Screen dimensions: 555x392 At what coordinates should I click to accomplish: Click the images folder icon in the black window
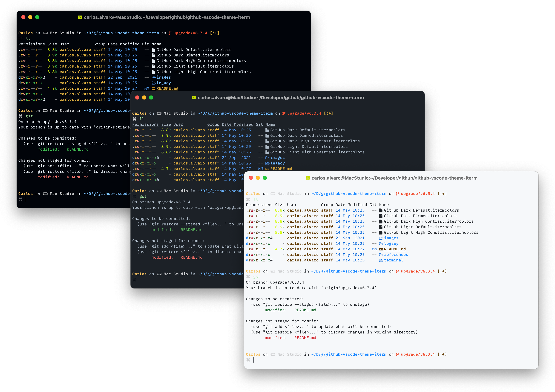pos(154,77)
